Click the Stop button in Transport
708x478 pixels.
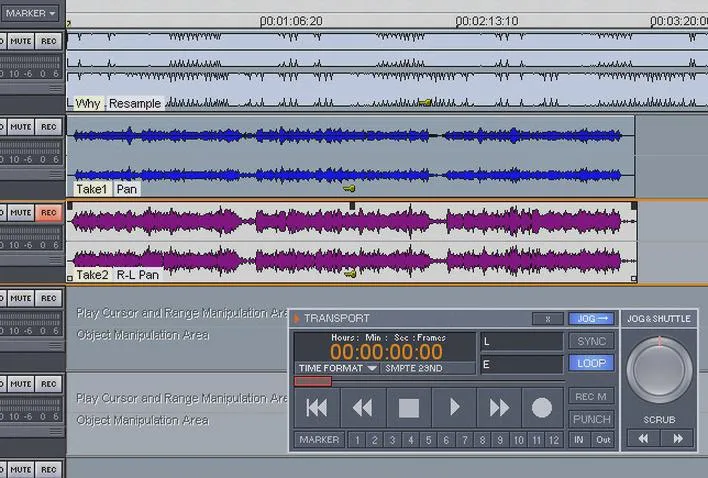pos(408,408)
